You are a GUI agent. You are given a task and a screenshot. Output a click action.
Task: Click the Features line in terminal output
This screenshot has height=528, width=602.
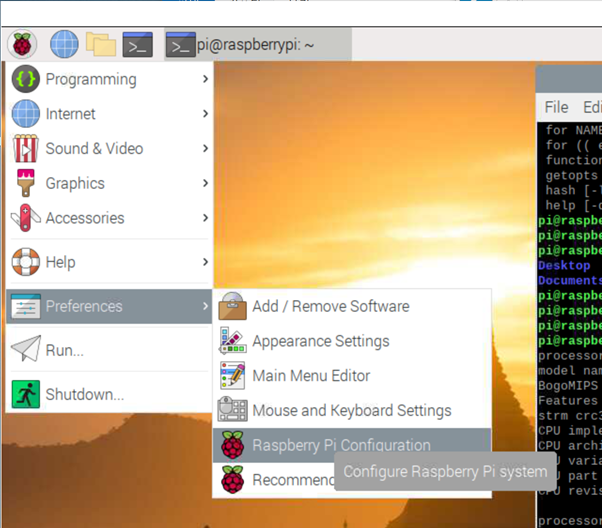click(568, 401)
